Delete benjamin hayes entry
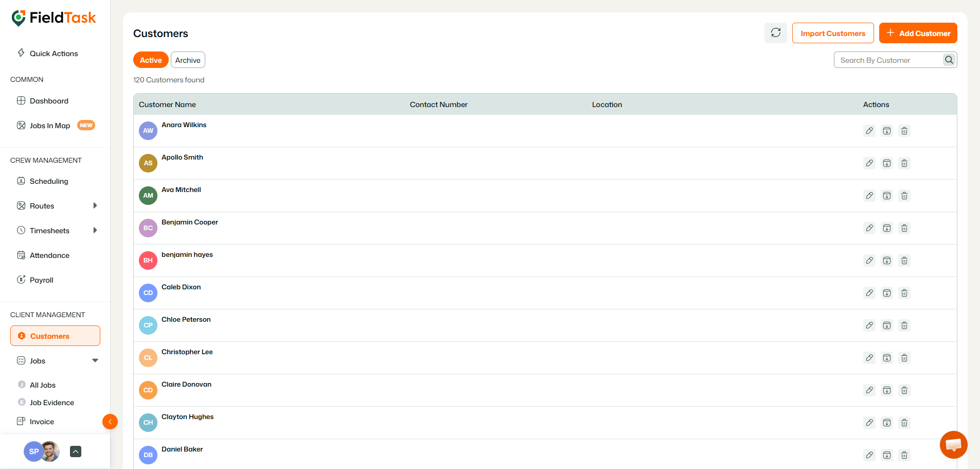 point(904,260)
